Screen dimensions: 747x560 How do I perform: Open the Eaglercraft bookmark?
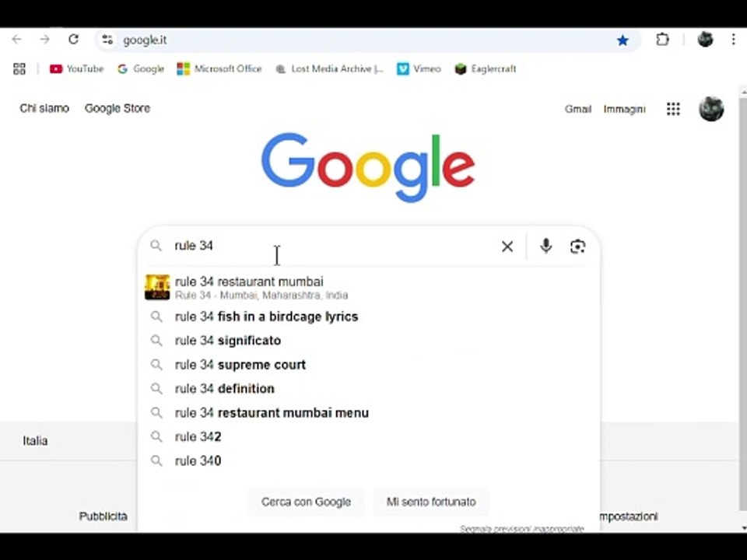pos(485,69)
